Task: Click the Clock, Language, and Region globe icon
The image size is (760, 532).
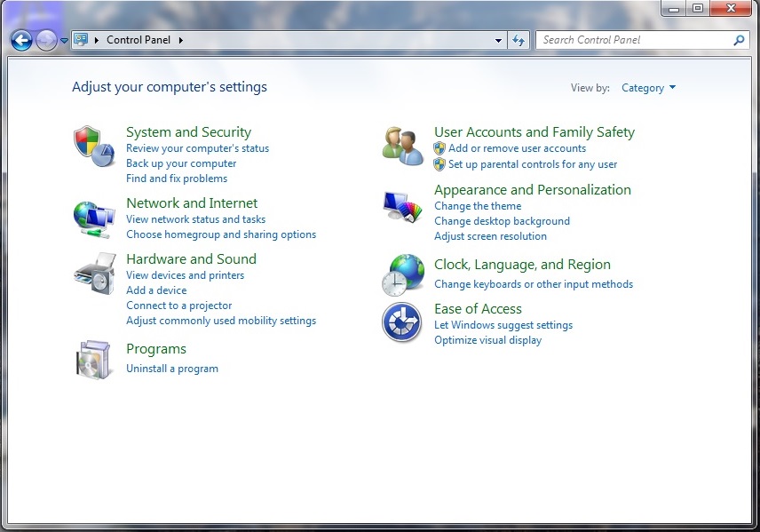Action: pyautogui.click(x=403, y=275)
